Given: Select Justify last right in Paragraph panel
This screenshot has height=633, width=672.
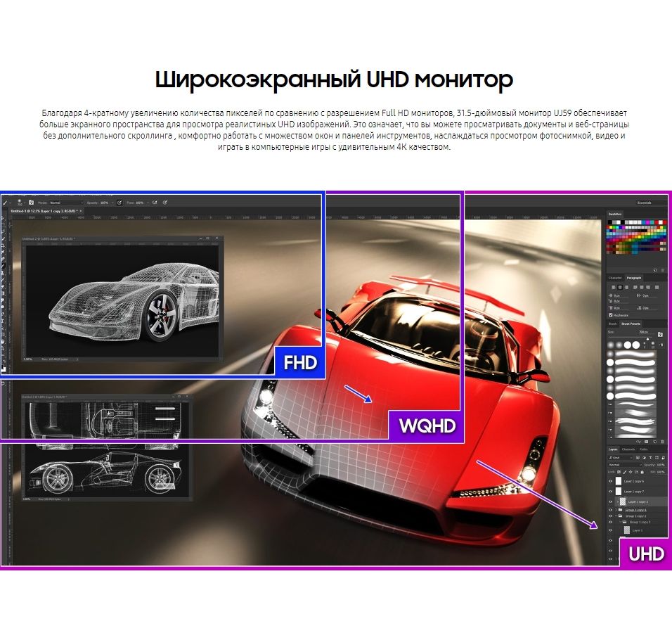Looking at the screenshot, I should (648, 288).
